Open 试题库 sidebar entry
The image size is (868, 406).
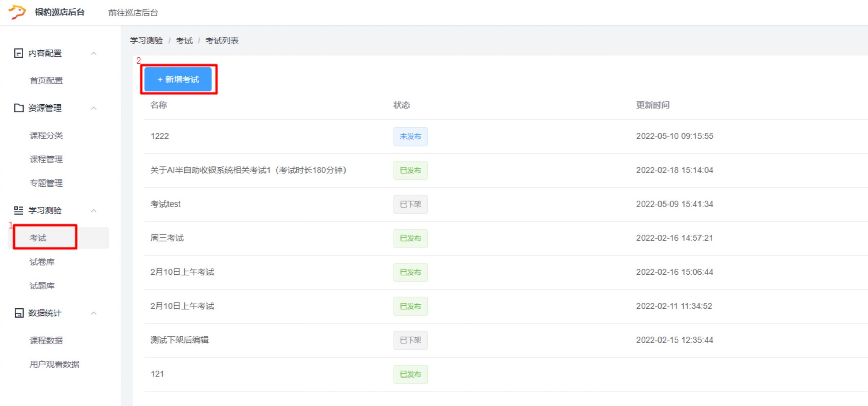[42, 286]
